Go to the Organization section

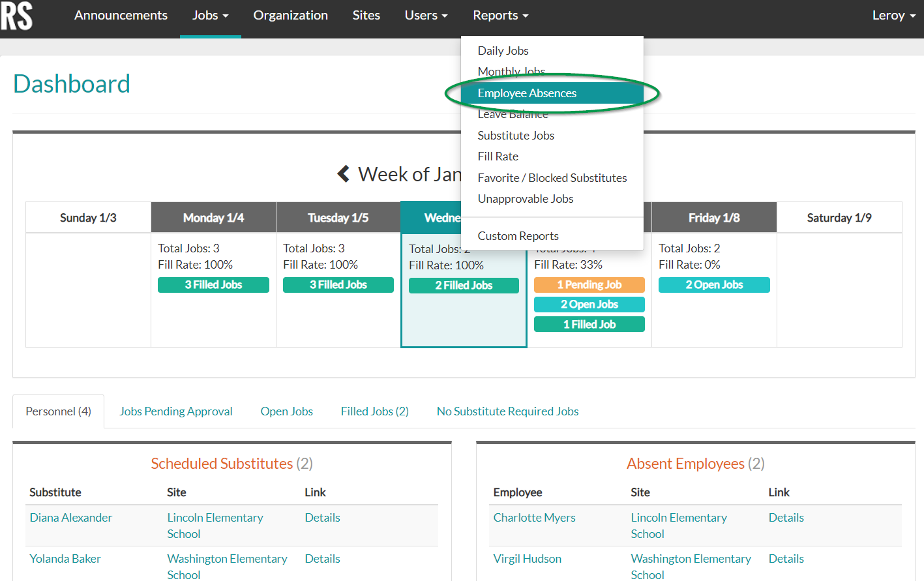(290, 15)
